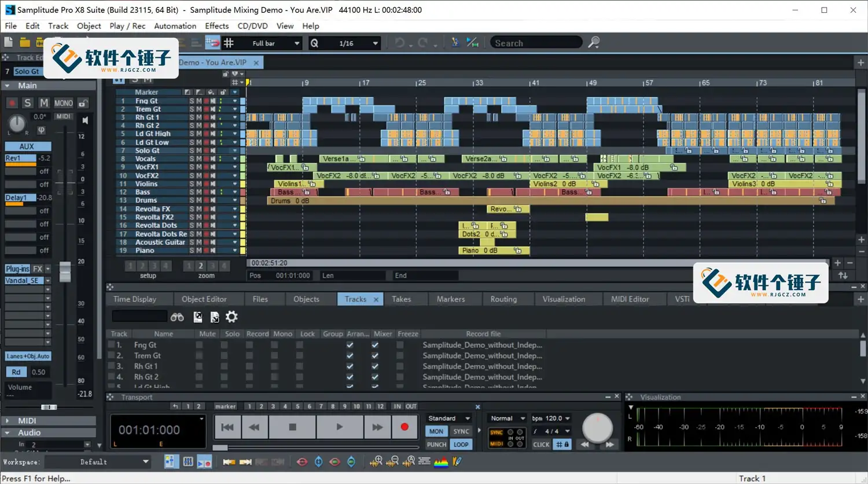Uncheck the Mixer checkbox for Trem Gt
The height and width of the screenshot is (484, 868).
(x=375, y=356)
